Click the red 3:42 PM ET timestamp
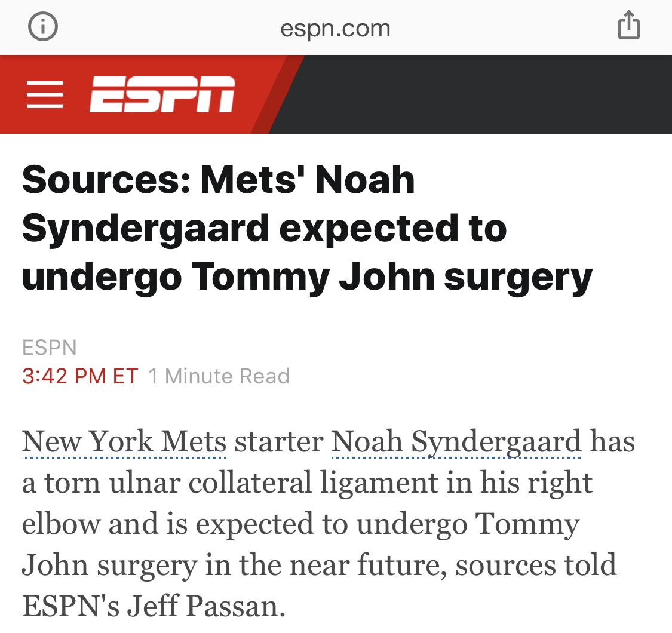 [80, 376]
